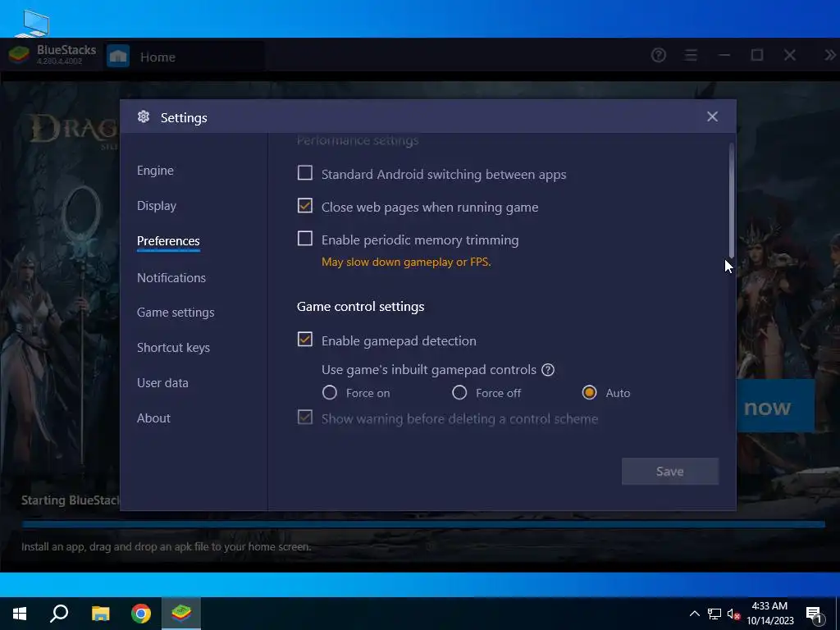Expand the BlueStacks side panel double-arrow icon
Viewport: 840px width, 630px height.
point(830,55)
